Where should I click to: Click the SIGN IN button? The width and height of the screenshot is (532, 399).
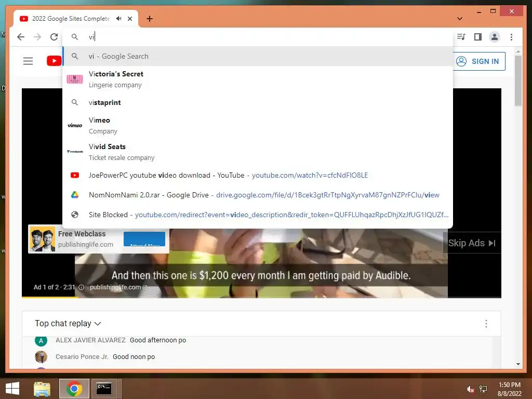pyautogui.click(x=478, y=61)
